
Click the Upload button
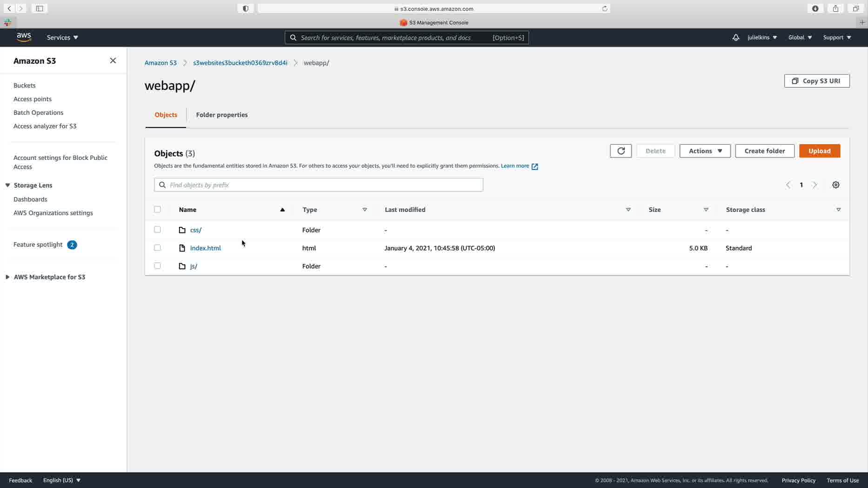(x=819, y=151)
